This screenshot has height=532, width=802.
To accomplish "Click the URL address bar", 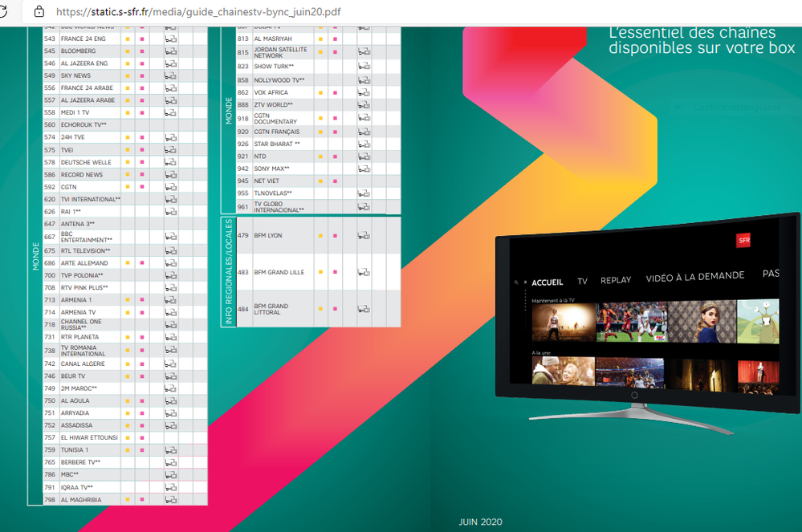I will click(x=321, y=12).
